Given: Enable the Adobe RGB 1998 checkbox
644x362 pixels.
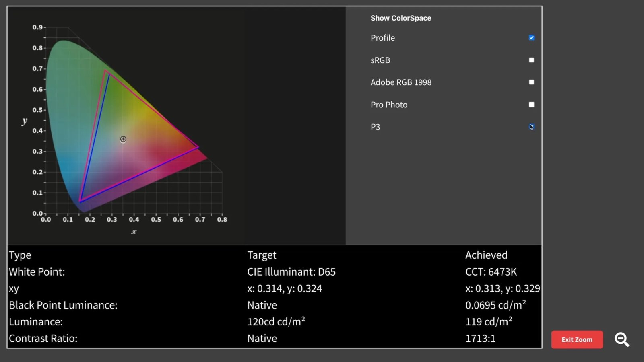Looking at the screenshot, I should [531, 82].
